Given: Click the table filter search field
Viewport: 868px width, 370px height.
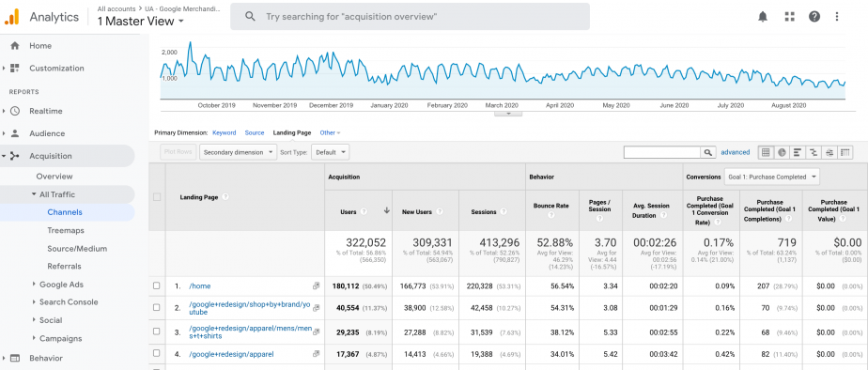Looking at the screenshot, I should 662,153.
